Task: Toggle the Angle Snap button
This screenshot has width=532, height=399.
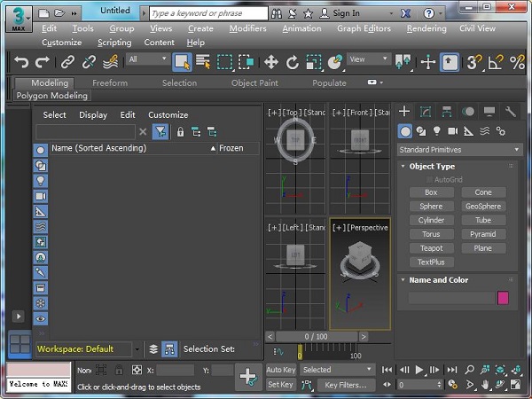Action: tap(496, 62)
